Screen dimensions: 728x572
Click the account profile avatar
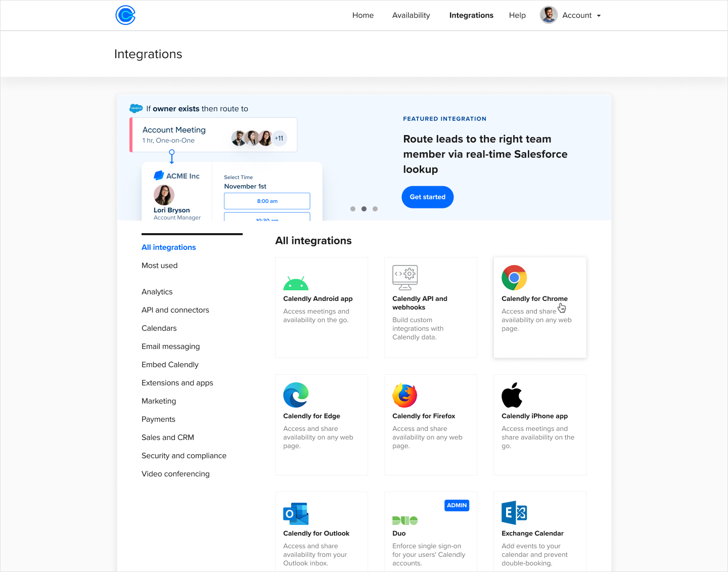[549, 15]
